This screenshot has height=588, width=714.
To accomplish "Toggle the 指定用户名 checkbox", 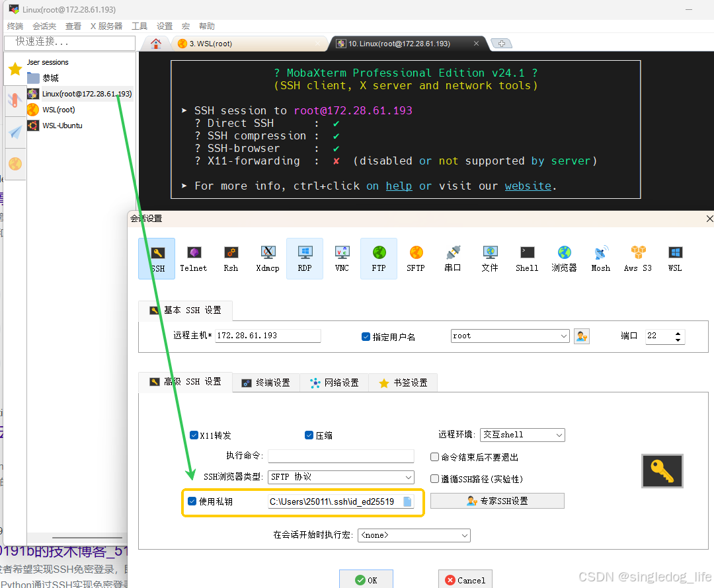I will (x=365, y=337).
